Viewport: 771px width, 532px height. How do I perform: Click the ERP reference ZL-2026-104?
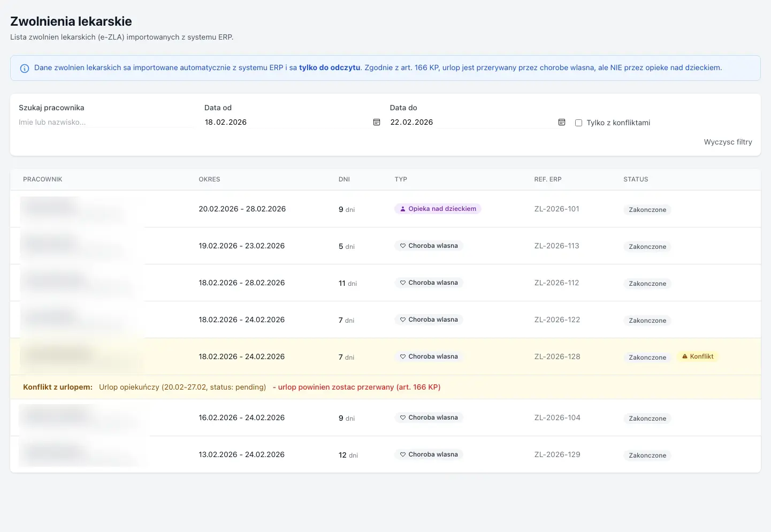[557, 418]
